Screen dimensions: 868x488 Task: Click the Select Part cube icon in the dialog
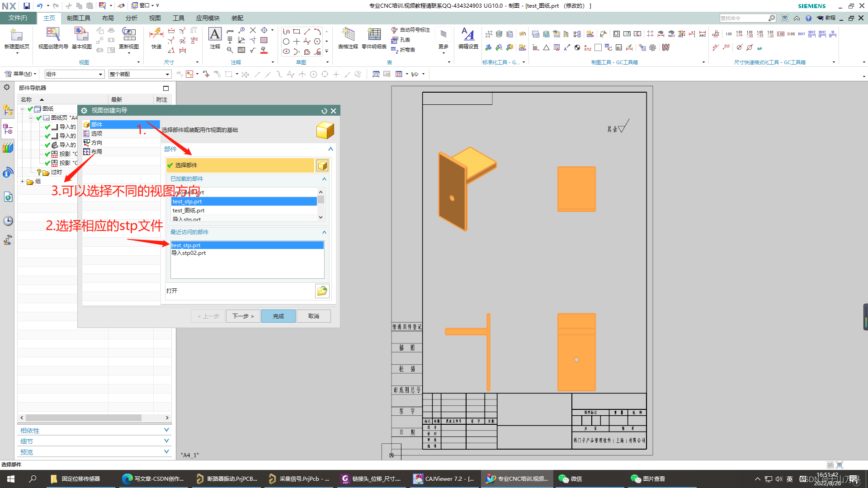pyautogui.click(x=322, y=165)
